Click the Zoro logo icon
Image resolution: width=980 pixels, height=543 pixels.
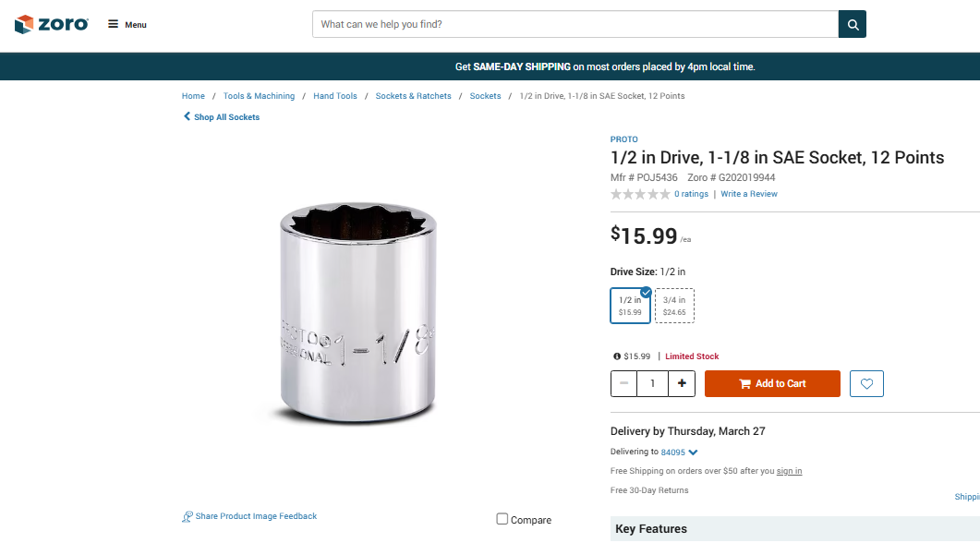[x=24, y=24]
